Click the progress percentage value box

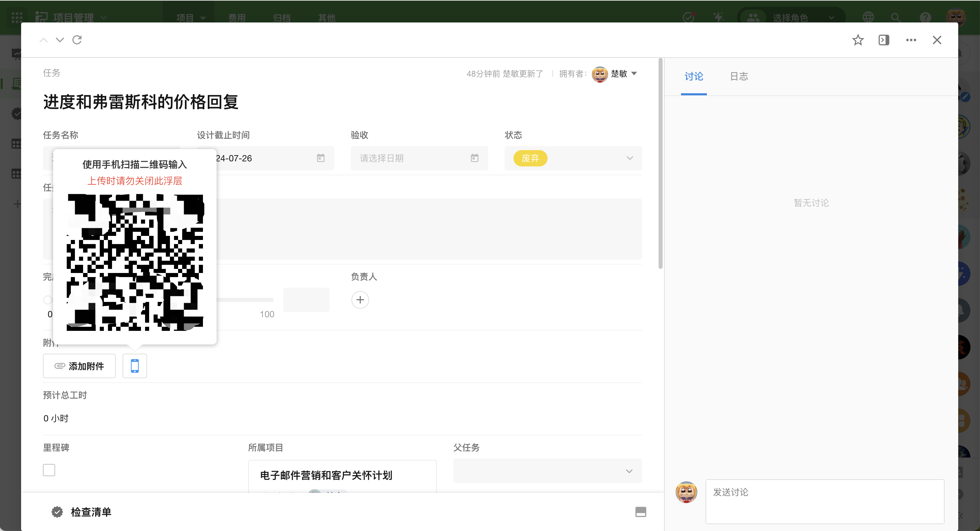pyautogui.click(x=306, y=300)
